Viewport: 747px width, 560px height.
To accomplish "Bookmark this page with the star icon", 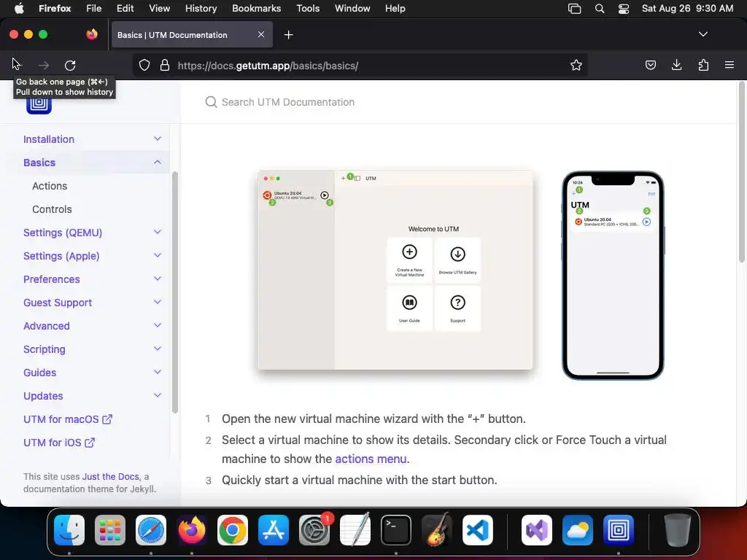I will 576,65.
